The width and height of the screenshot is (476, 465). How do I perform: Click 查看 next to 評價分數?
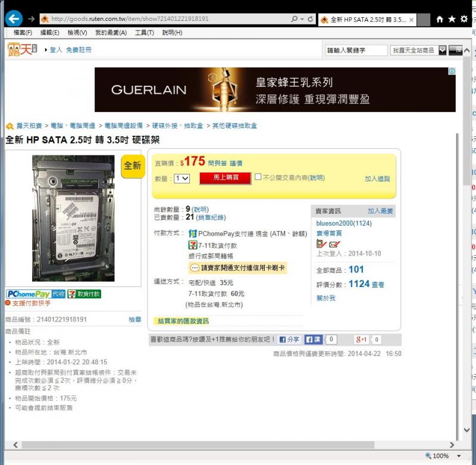[378, 285]
